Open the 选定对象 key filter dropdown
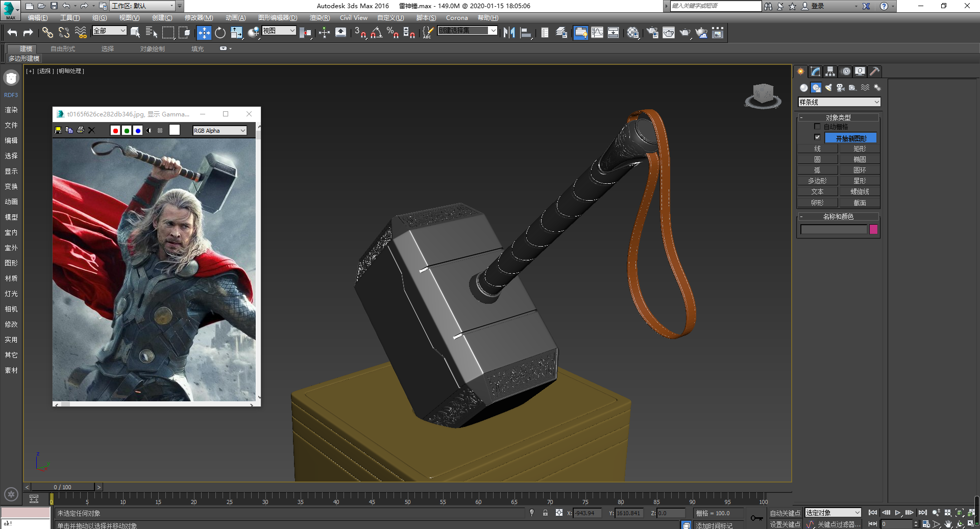The image size is (980, 529). tap(833, 513)
